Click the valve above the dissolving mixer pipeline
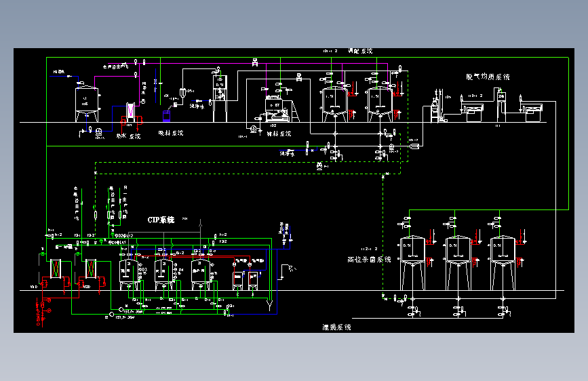This screenshot has height=381, width=588. [299, 77]
